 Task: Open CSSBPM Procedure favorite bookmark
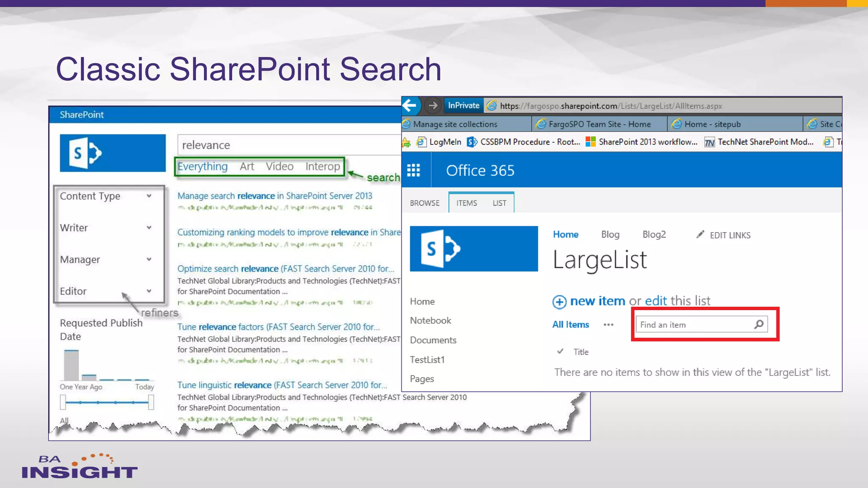pos(523,142)
